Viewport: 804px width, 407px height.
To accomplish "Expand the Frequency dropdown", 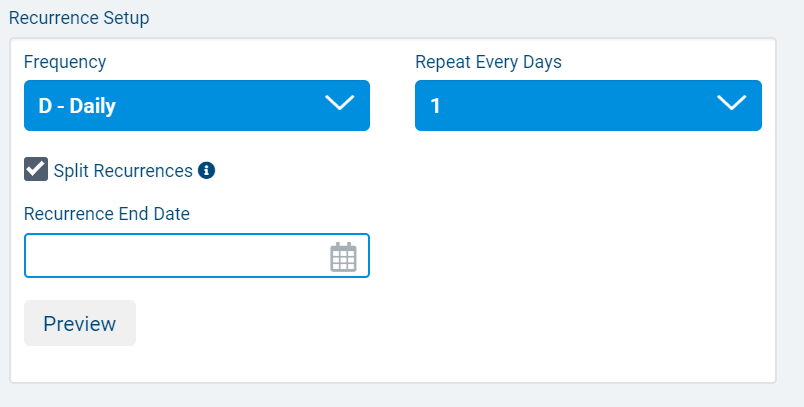I will [x=197, y=106].
